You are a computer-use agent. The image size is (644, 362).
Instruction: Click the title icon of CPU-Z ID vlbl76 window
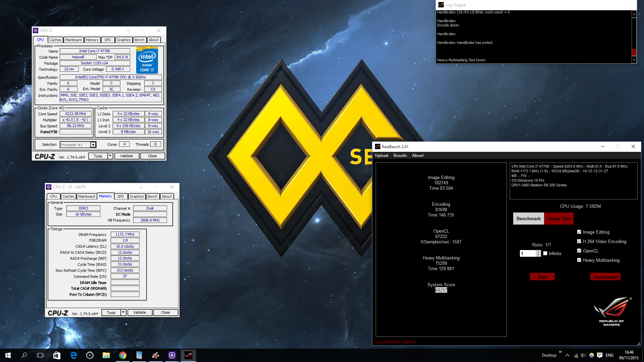(49, 187)
